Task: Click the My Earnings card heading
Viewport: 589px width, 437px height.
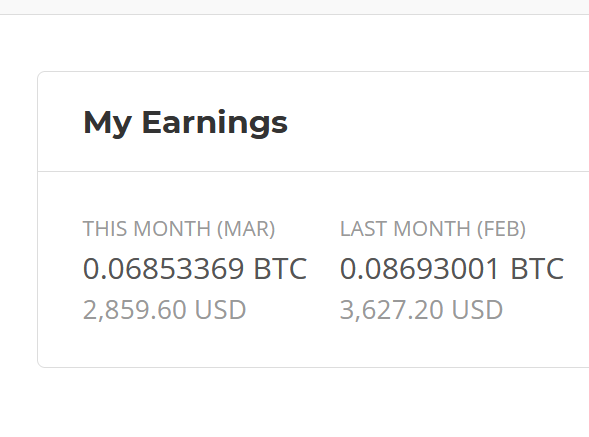Action: (x=185, y=124)
